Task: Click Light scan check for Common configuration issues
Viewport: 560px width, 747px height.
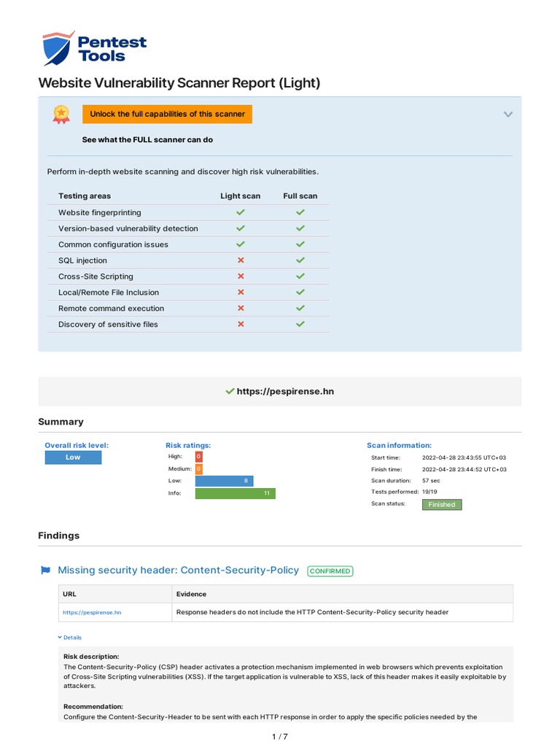Action: tap(241, 244)
